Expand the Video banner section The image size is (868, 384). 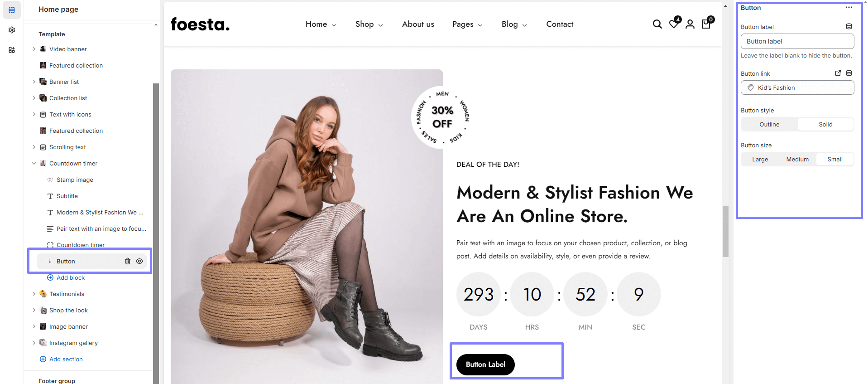point(34,49)
